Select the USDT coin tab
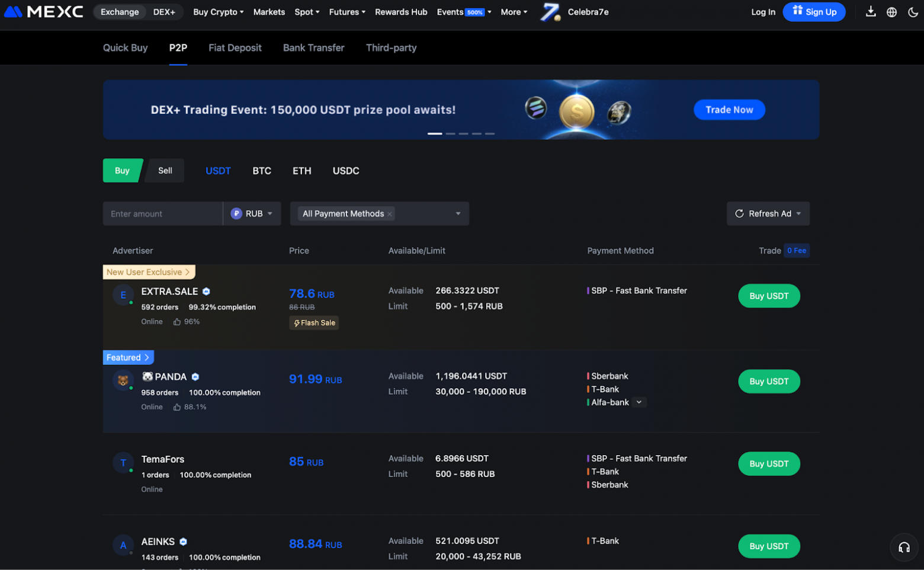The image size is (924, 570). (x=218, y=171)
